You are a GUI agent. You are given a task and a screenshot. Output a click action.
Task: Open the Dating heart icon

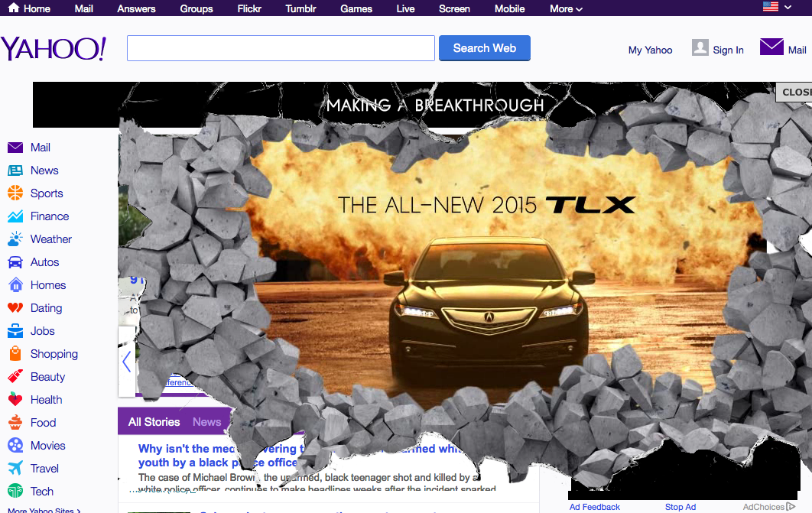pos(16,307)
